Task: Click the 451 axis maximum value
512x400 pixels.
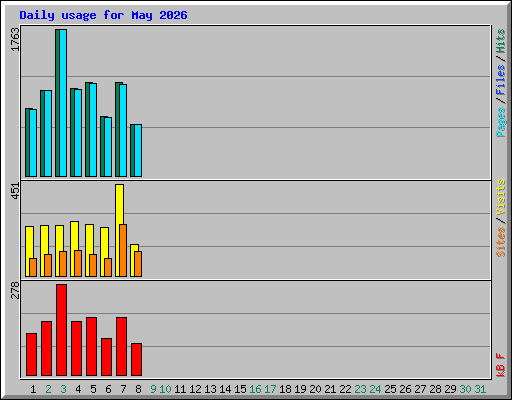Action: (x=16, y=191)
